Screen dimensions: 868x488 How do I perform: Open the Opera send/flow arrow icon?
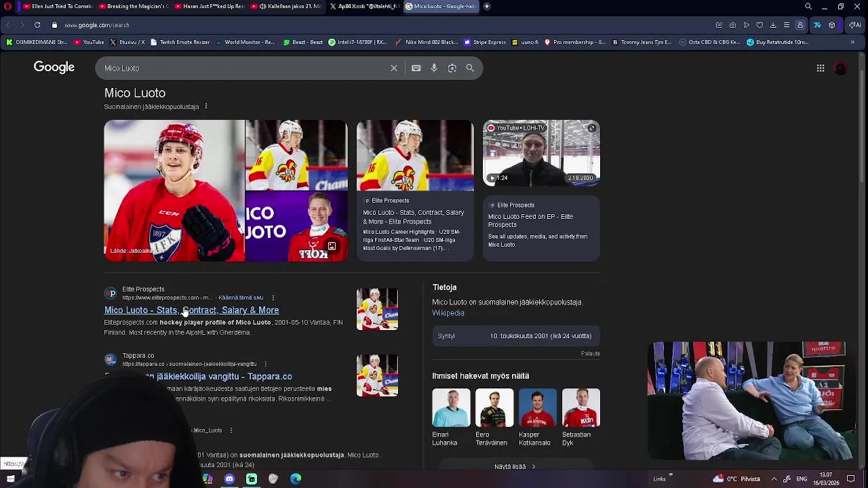pos(746,25)
